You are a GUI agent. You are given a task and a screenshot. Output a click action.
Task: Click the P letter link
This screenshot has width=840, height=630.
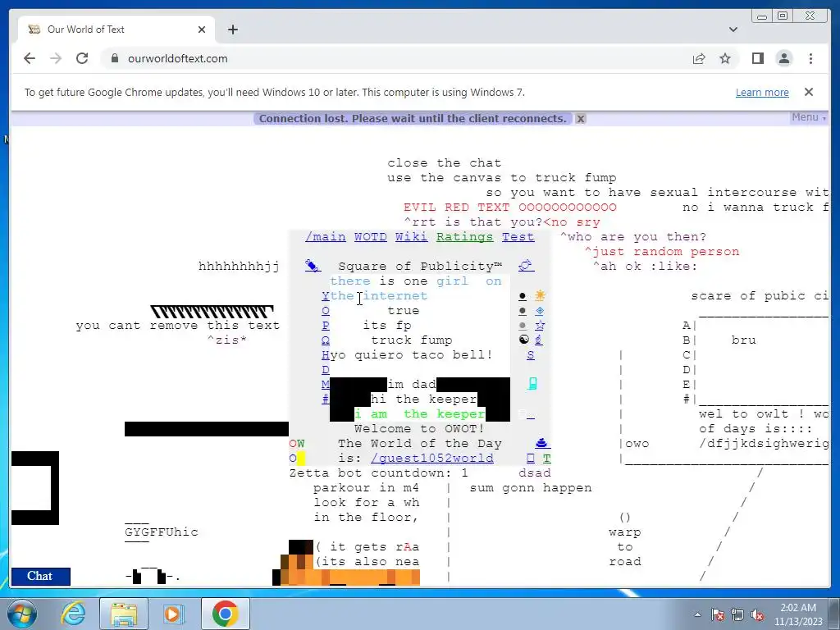click(325, 325)
